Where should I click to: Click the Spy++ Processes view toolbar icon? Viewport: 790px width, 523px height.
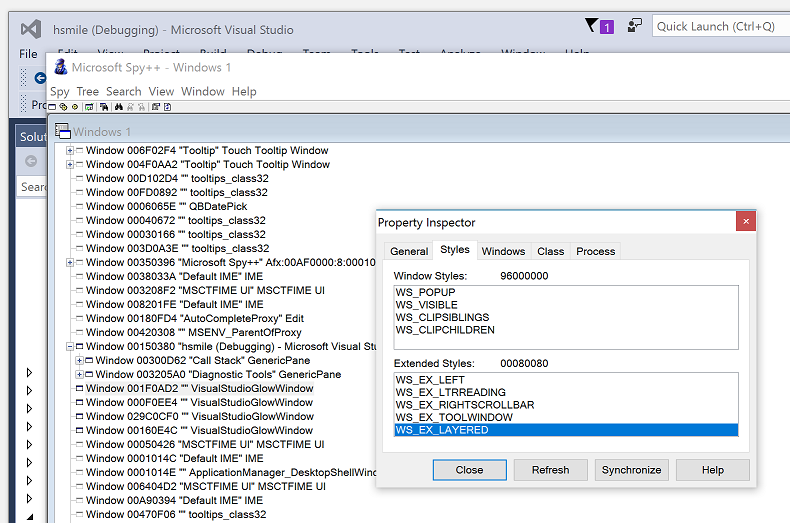pyautogui.click(x=64, y=107)
